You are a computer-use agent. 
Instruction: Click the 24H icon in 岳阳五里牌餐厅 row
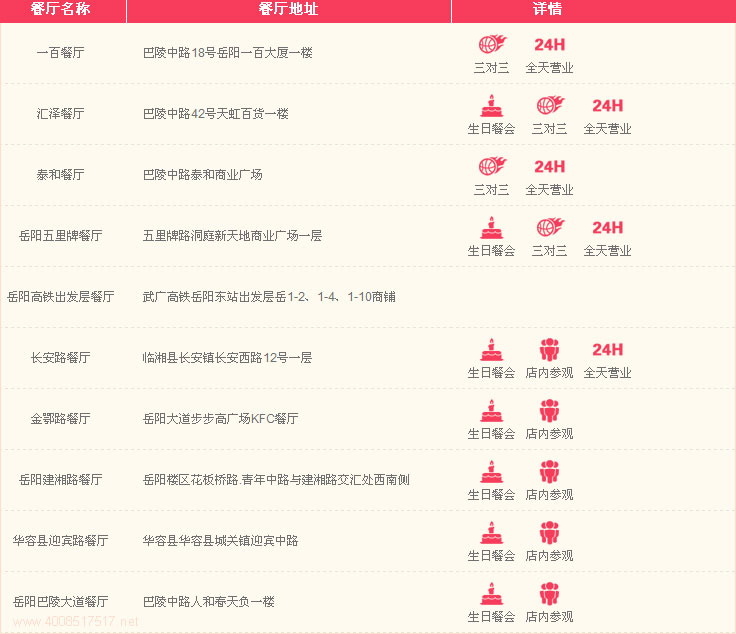tap(607, 228)
